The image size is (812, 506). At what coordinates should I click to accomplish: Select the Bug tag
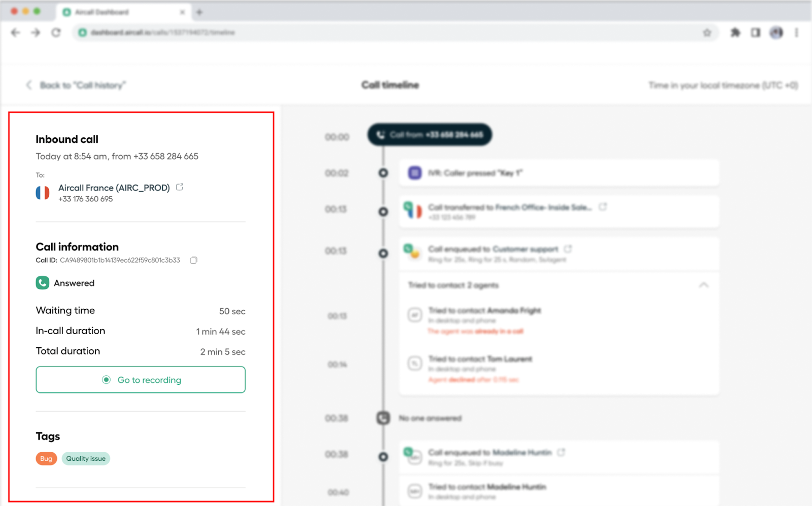pyautogui.click(x=46, y=458)
